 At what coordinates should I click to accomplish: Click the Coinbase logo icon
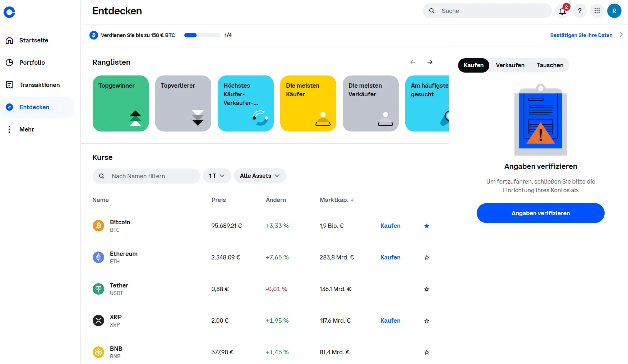pos(9,12)
